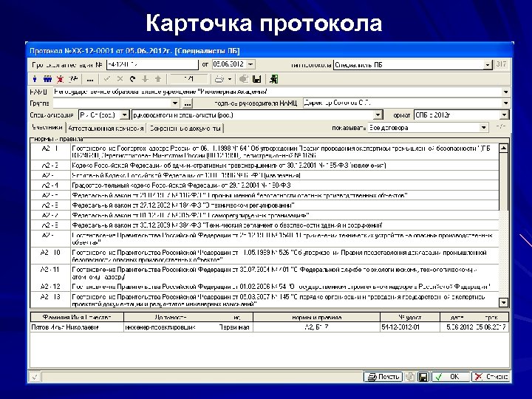
Task: Click the people list icon before the ellipsis
Action: pyautogui.click(x=73, y=79)
